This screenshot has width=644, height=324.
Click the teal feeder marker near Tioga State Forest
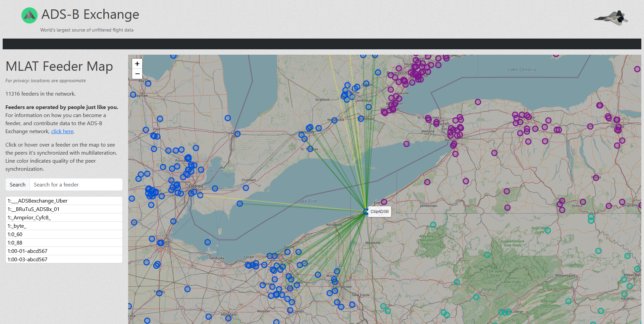point(548,230)
